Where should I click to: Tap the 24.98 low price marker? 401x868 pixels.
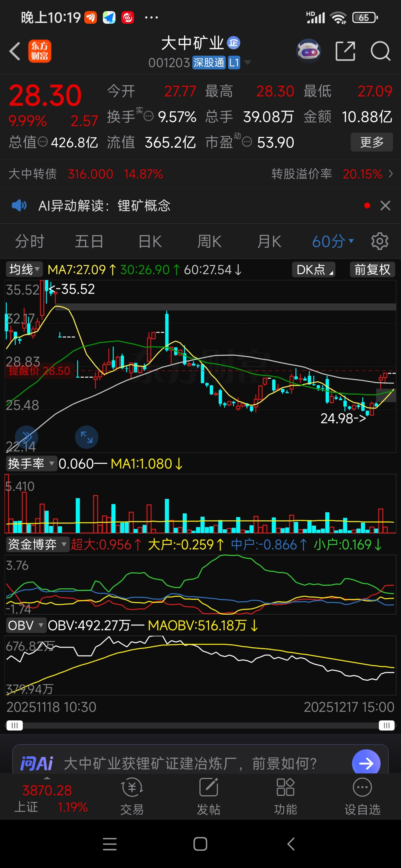click(343, 418)
